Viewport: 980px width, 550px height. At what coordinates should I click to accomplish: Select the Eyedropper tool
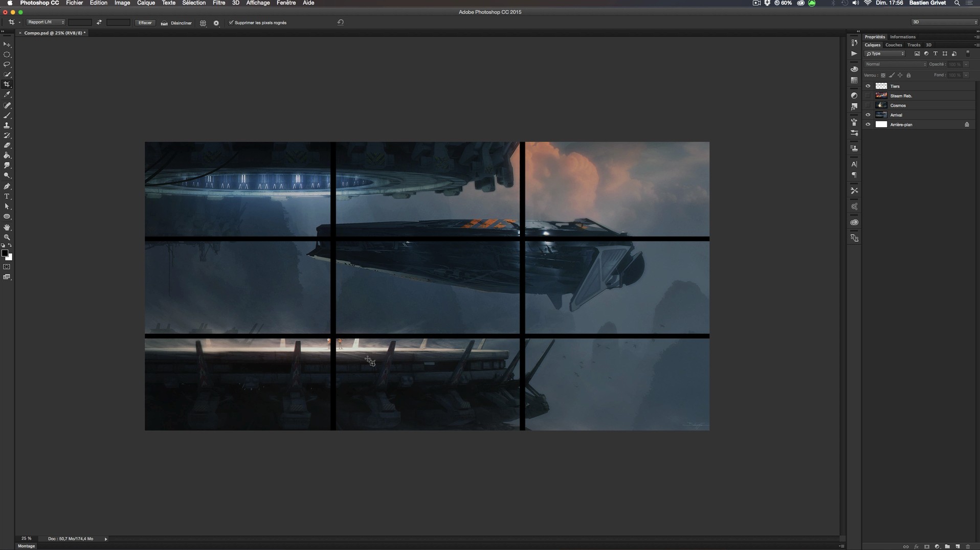[7, 95]
